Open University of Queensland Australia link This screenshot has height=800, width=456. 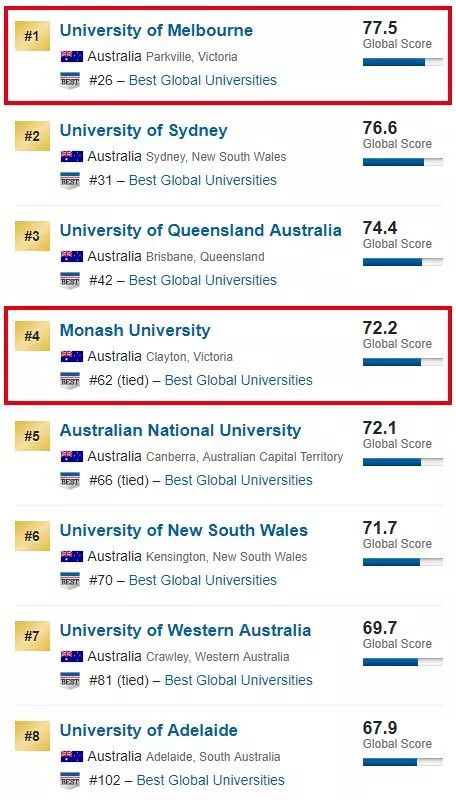200,230
